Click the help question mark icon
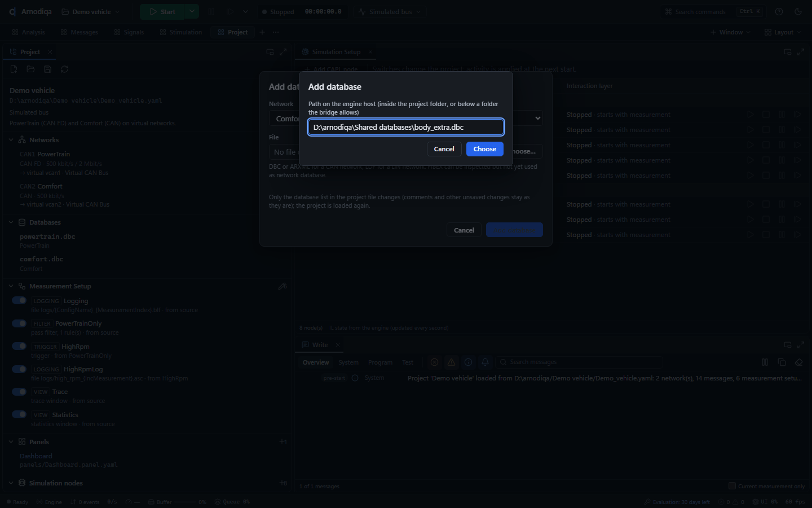 (779, 12)
